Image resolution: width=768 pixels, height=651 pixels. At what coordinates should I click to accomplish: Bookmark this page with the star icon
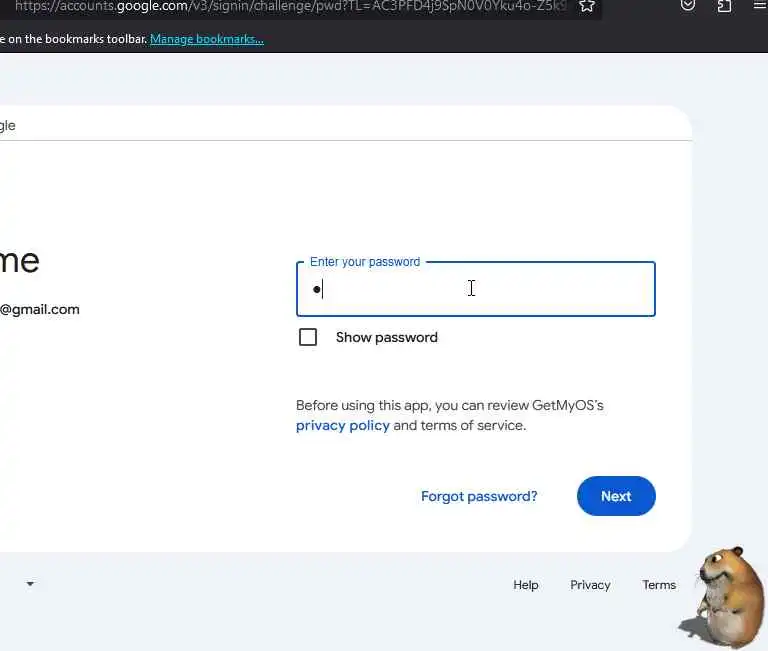[x=587, y=5]
